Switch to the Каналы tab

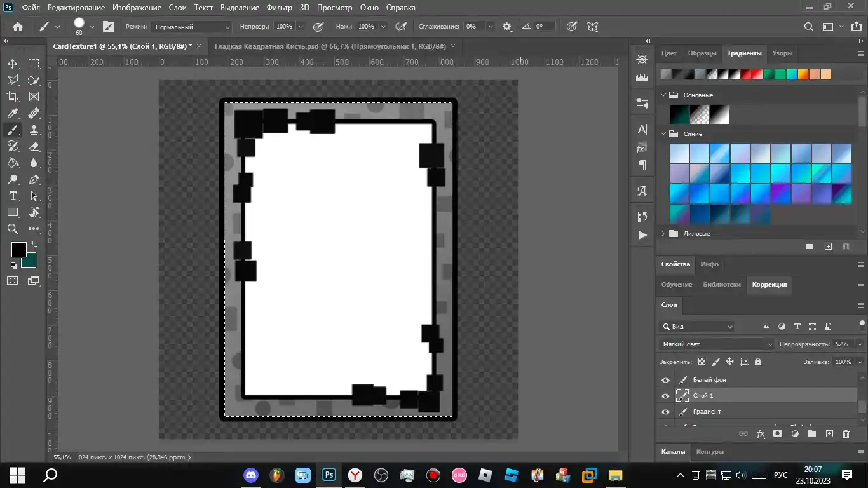click(x=673, y=452)
